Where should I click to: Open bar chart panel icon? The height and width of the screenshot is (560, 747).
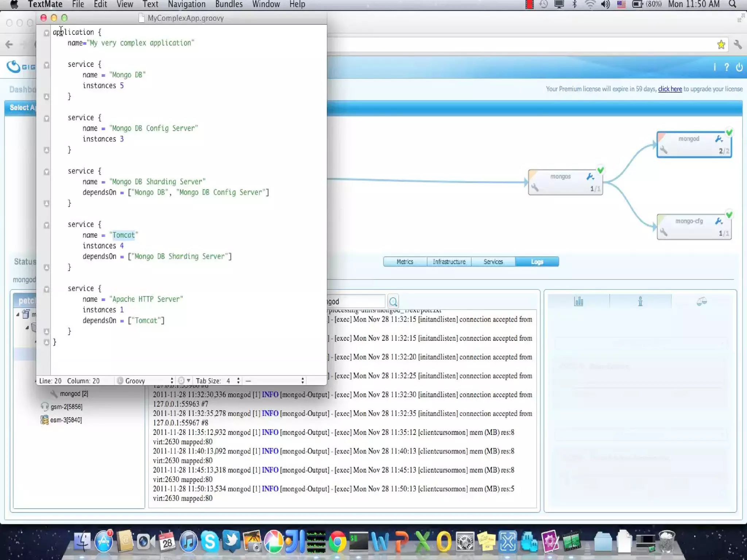[x=578, y=302]
